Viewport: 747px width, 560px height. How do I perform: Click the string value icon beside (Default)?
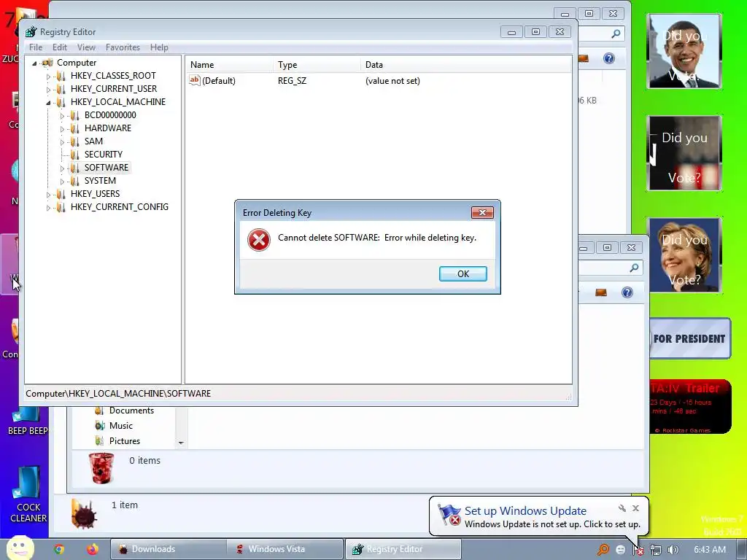pos(194,80)
